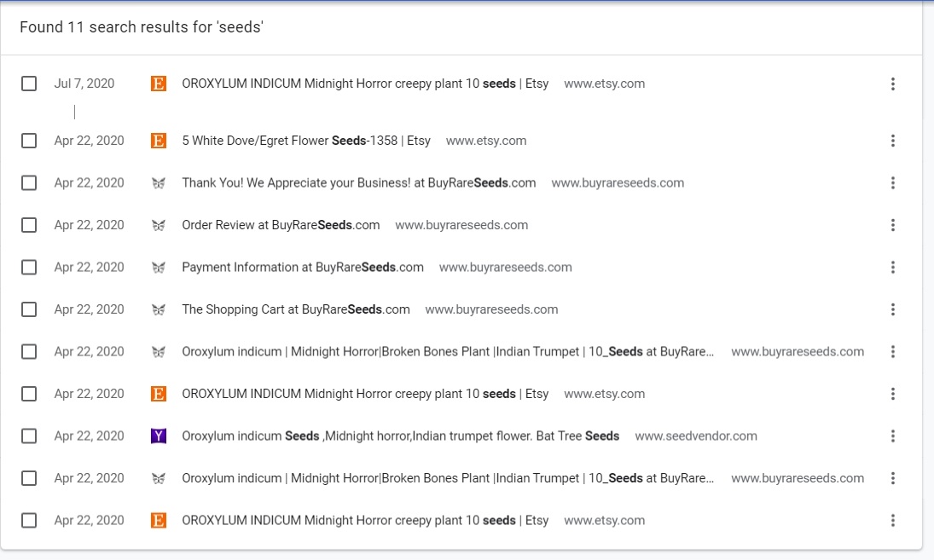Open the Oroxylum indicum Seeds Bat Tree Seeds link
This screenshot has width=934, height=560.
click(400, 436)
